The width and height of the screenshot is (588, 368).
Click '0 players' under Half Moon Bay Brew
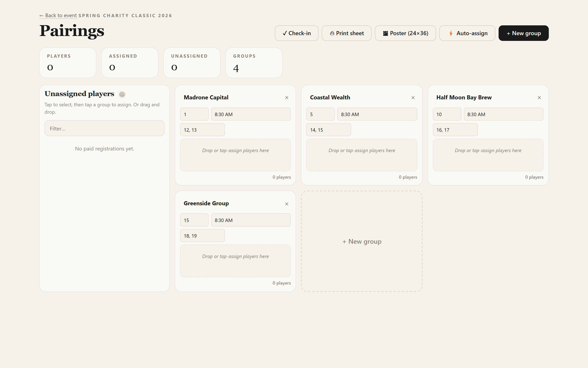(x=534, y=177)
